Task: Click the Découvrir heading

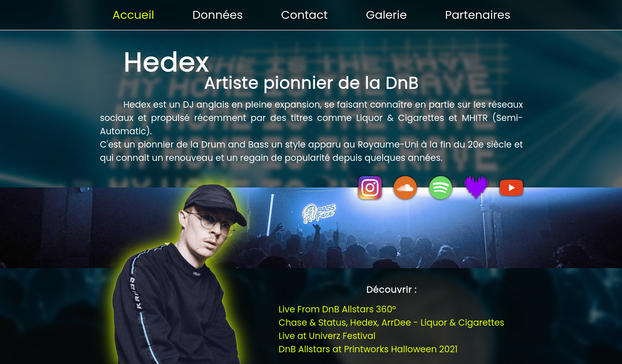Action: coord(391,290)
